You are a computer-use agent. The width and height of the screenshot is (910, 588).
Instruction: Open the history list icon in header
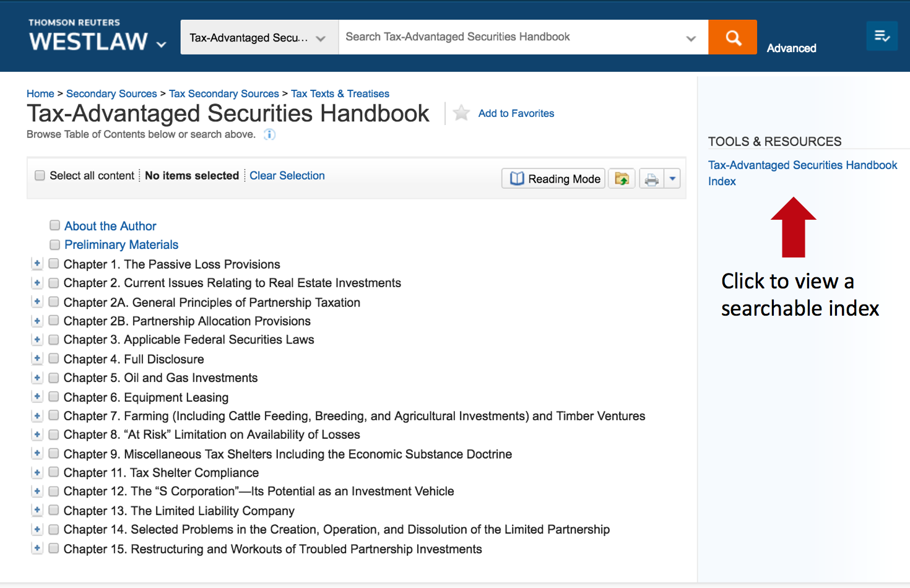tap(882, 37)
